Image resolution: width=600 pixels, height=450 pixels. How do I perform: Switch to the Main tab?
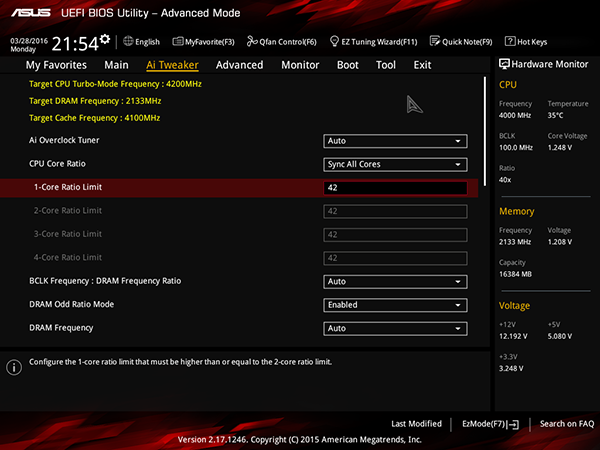[x=116, y=65]
